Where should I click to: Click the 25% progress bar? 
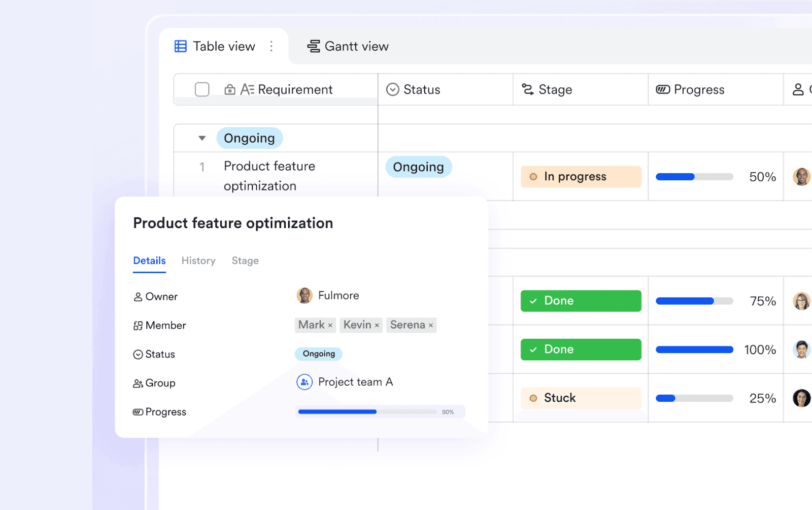(x=694, y=398)
